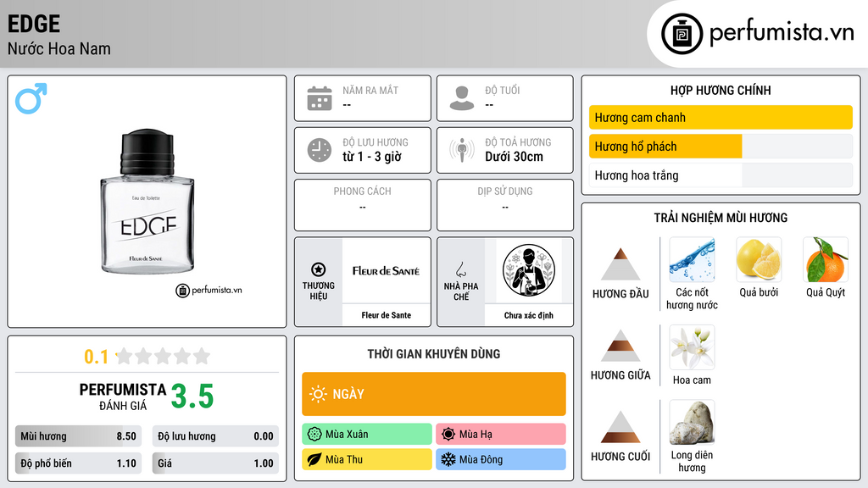Click the leaf icon beside Mùa Thu
Screen dimensions: 868x488
(314, 459)
